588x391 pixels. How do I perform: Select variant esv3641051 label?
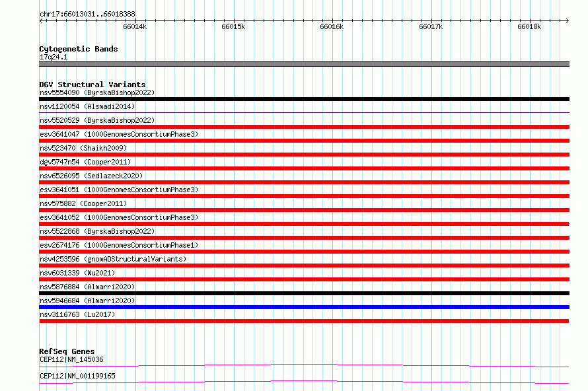(119, 190)
